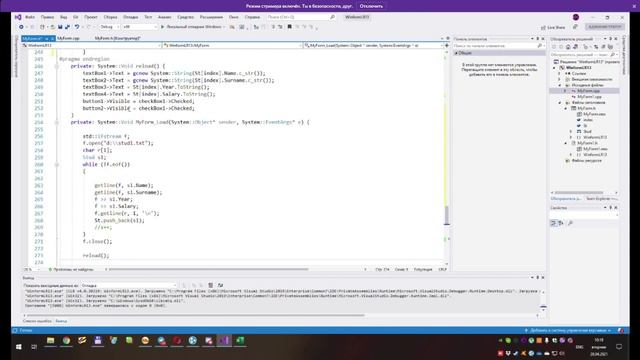Click the property pages wrench icon
This screenshot has width=640, height=360.
tap(570, 223)
